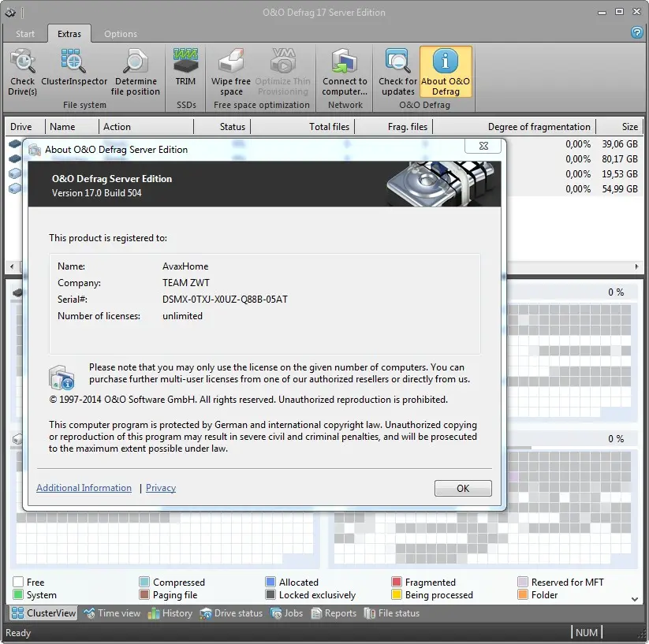Viewport: 649px width, 644px height.
Task: Open Connect to computer dialog
Action: (345, 72)
